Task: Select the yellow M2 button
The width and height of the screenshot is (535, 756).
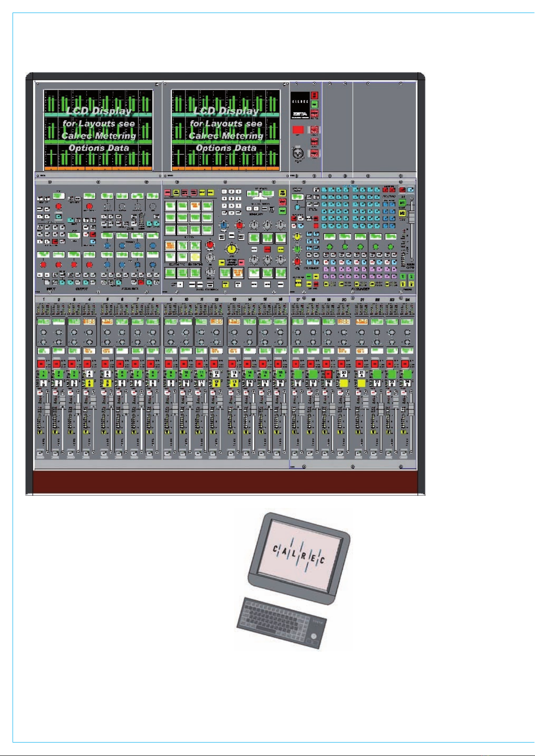Action: pyautogui.click(x=403, y=213)
